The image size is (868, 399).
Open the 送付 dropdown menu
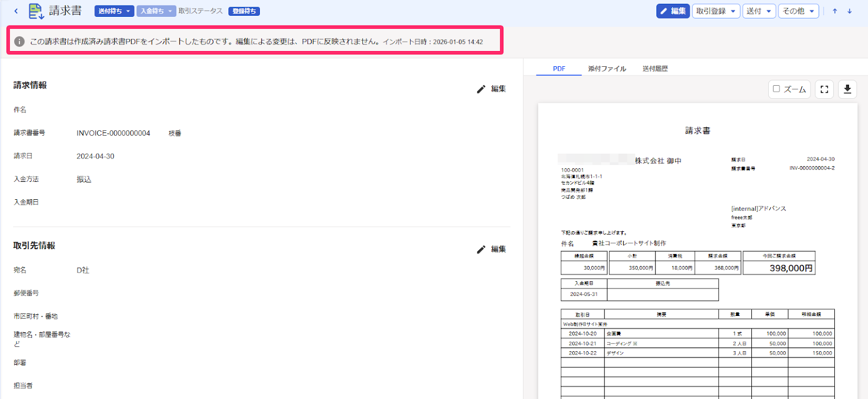pyautogui.click(x=759, y=11)
